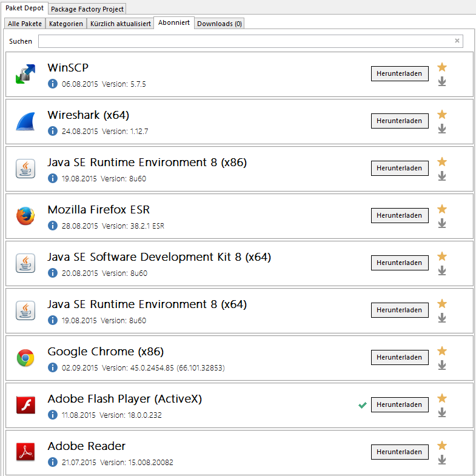Image resolution: width=476 pixels, height=476 pixels.
Task: Open info icon for Java Runtime 8 (x64)
Action: tap(53, 320)
